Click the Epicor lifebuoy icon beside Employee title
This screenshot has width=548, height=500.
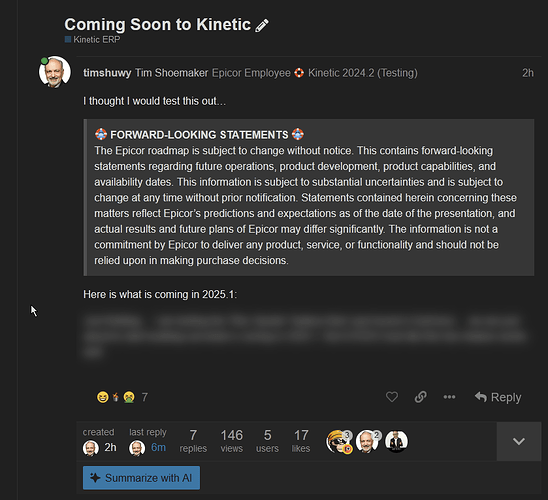click(x=299, y=73)
